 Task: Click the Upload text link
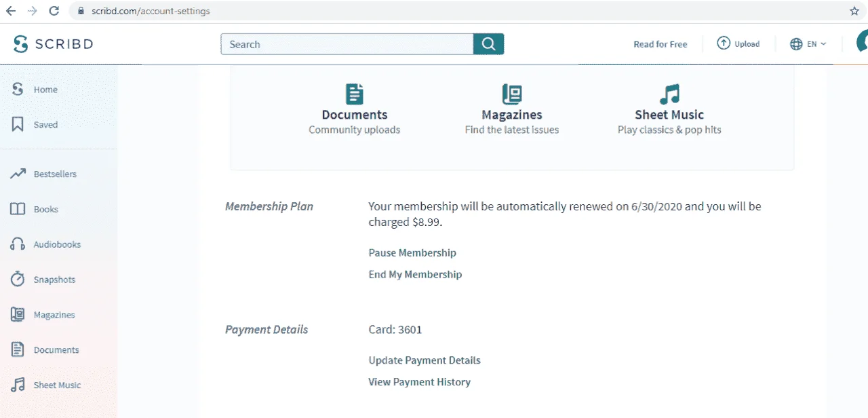point(747,44)
